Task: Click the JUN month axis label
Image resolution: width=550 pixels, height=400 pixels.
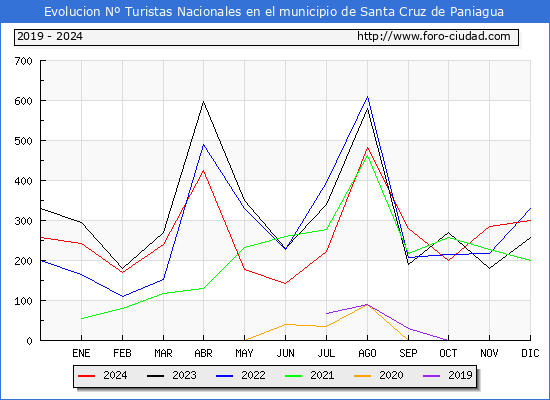Action: [286, 353]
